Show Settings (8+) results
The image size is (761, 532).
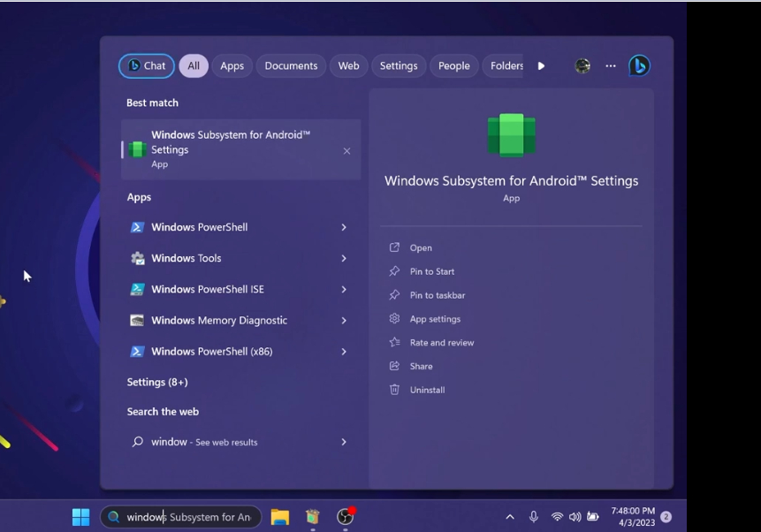157,382
